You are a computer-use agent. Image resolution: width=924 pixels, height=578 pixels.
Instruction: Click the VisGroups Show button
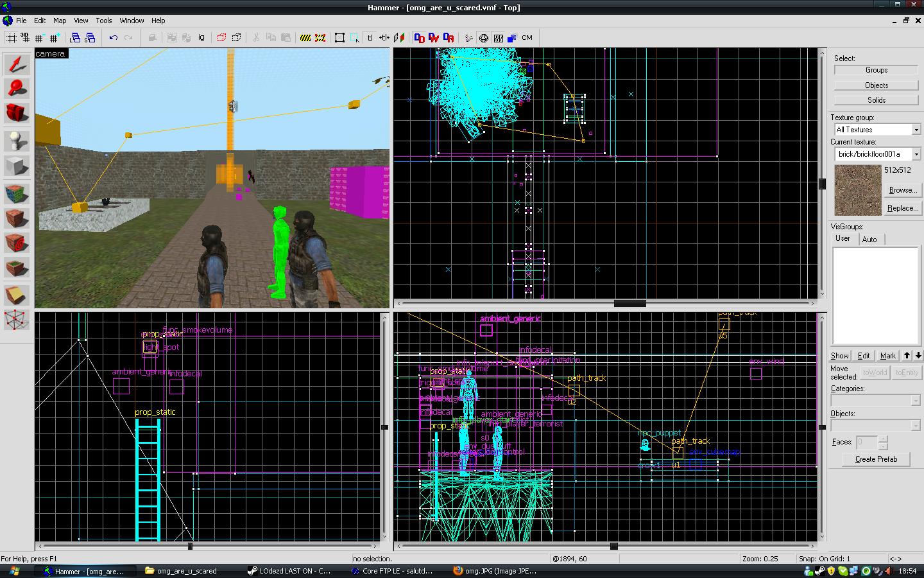click(x=840, y=356)
